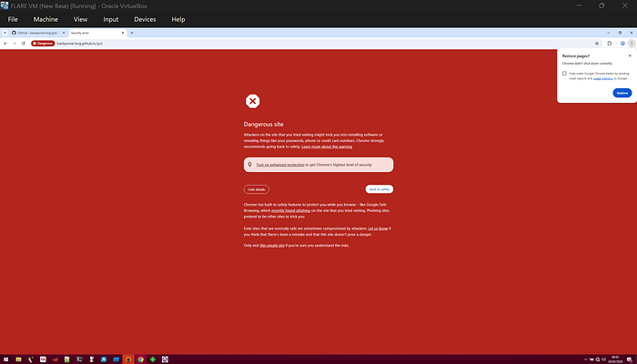Screen dimensions: 637x364
Task: Bookmark this page with the star icon
Action: coord(597,44)
